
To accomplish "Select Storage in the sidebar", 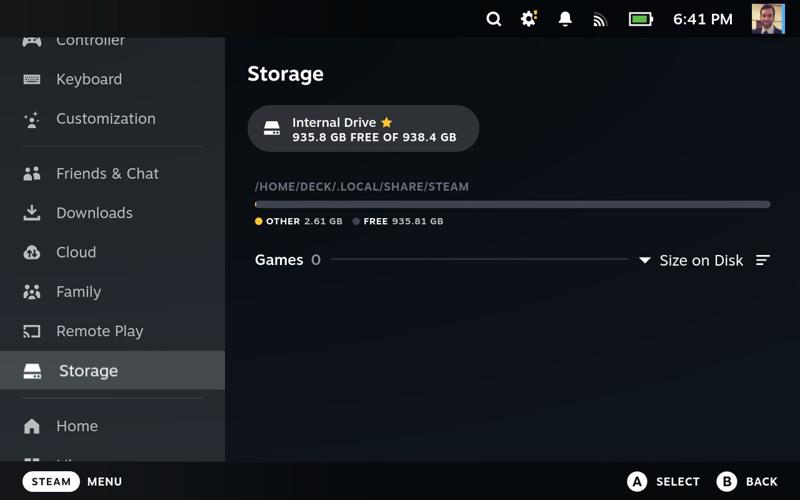I will click(112, 370).
